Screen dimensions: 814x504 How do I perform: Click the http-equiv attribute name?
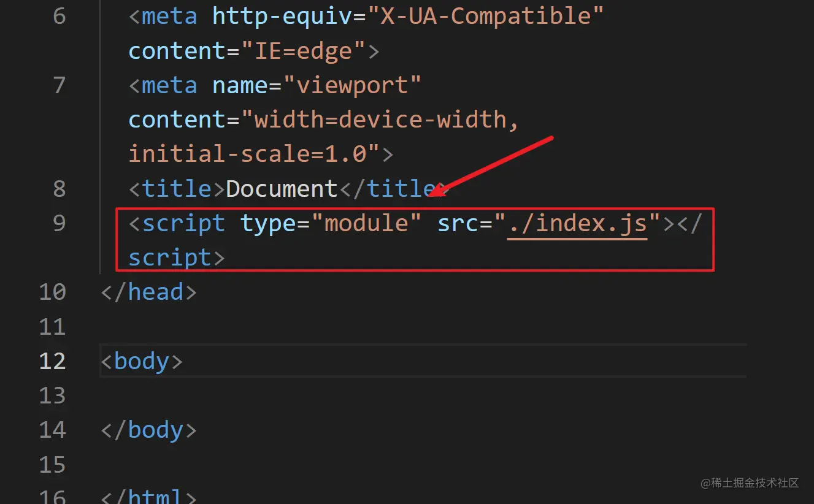(282, 16)
